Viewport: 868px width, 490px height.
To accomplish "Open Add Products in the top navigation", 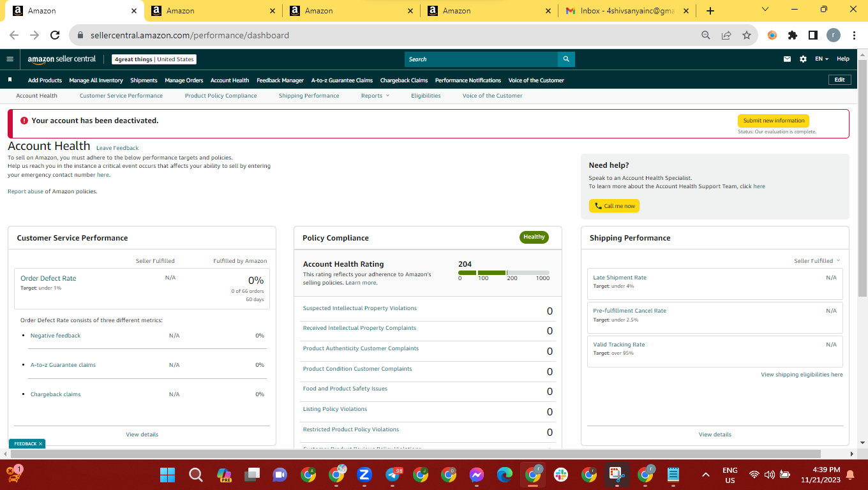I will click(45, 80).
